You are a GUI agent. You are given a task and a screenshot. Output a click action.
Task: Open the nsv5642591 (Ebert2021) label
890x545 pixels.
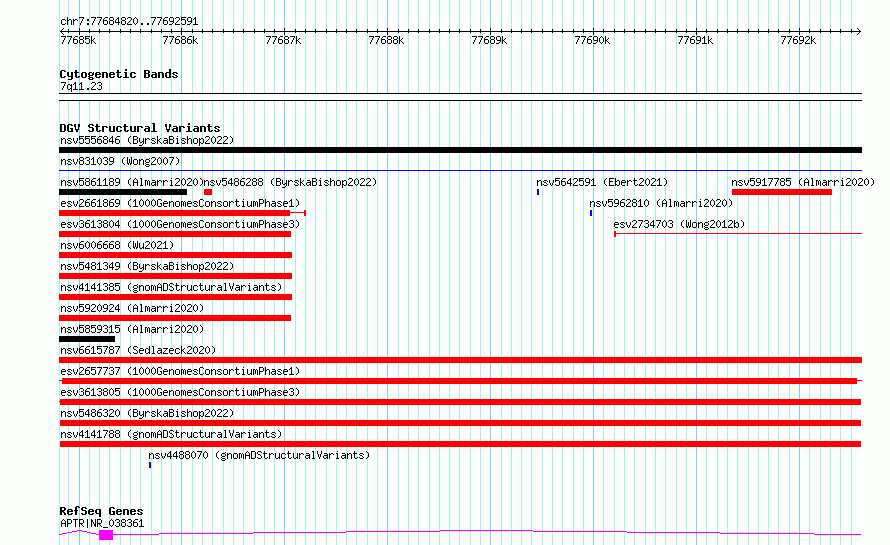[602, 182]
